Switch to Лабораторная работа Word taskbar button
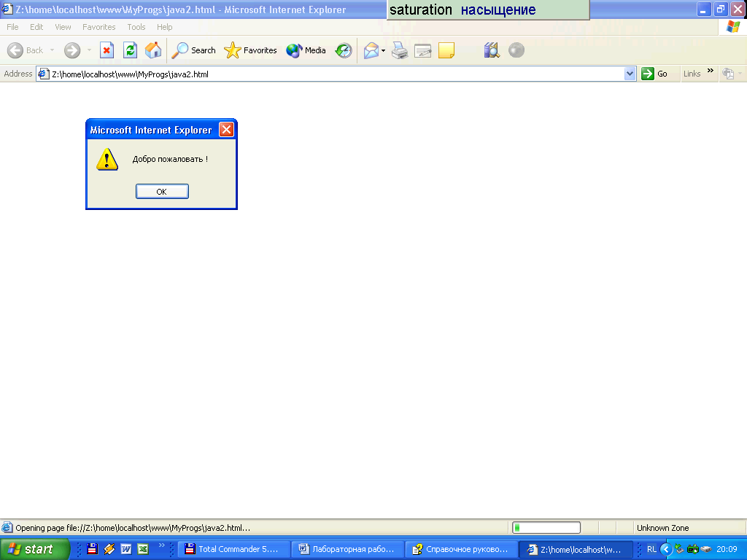The height and width of the screenshot is (560, 747). (x=347, y=549)
